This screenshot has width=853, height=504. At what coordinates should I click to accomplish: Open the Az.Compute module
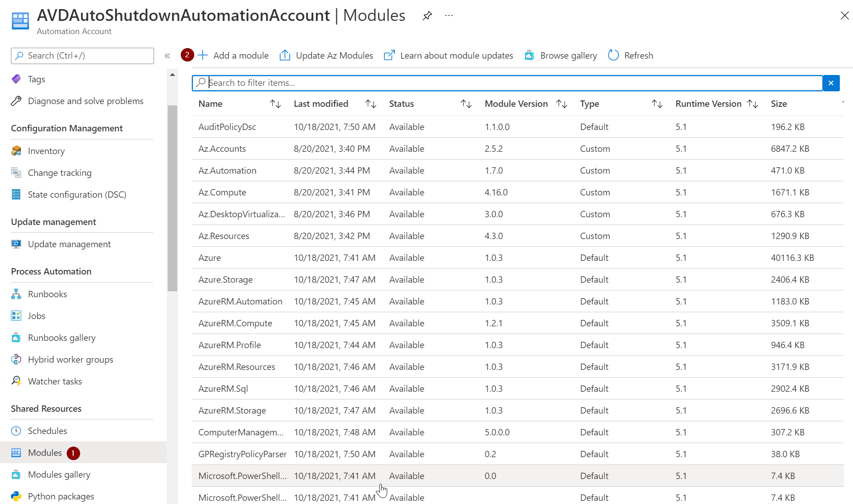tap(222, 192)
